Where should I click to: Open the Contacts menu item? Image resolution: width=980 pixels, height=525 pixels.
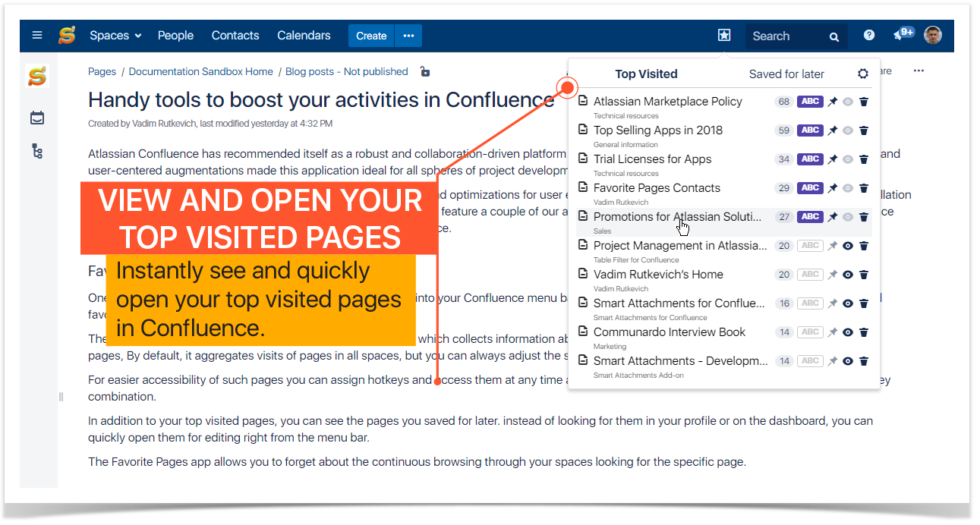[235, 36]
